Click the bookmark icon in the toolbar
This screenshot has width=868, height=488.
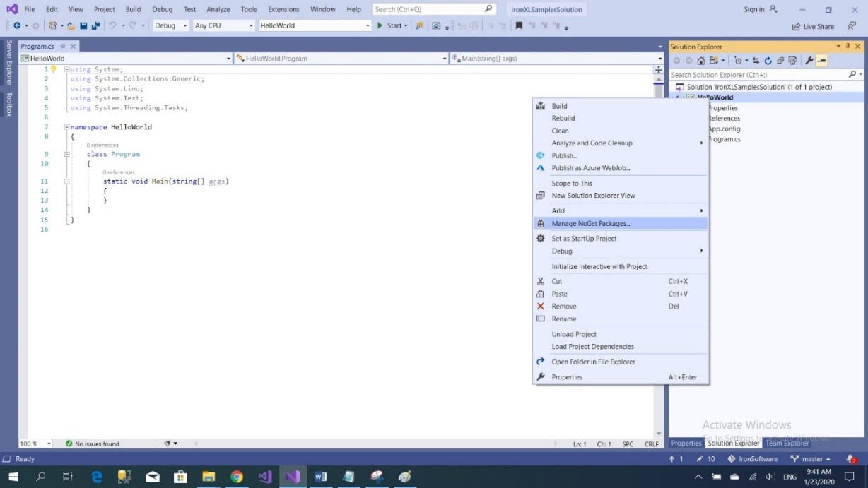point(519,25)
